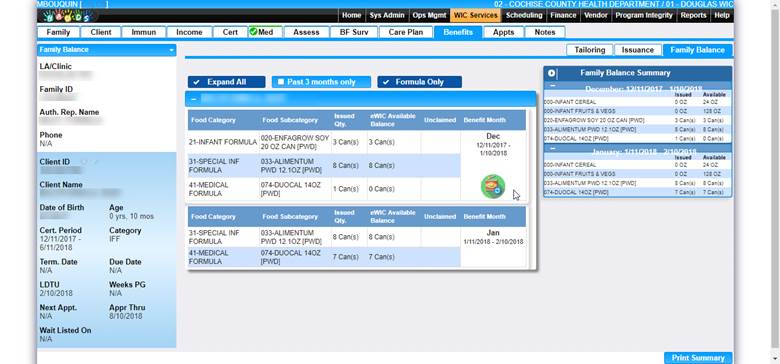This screenshot has height=364, width=780.
Task: Click the HANDS logo in the header
Action: [66, 15]
